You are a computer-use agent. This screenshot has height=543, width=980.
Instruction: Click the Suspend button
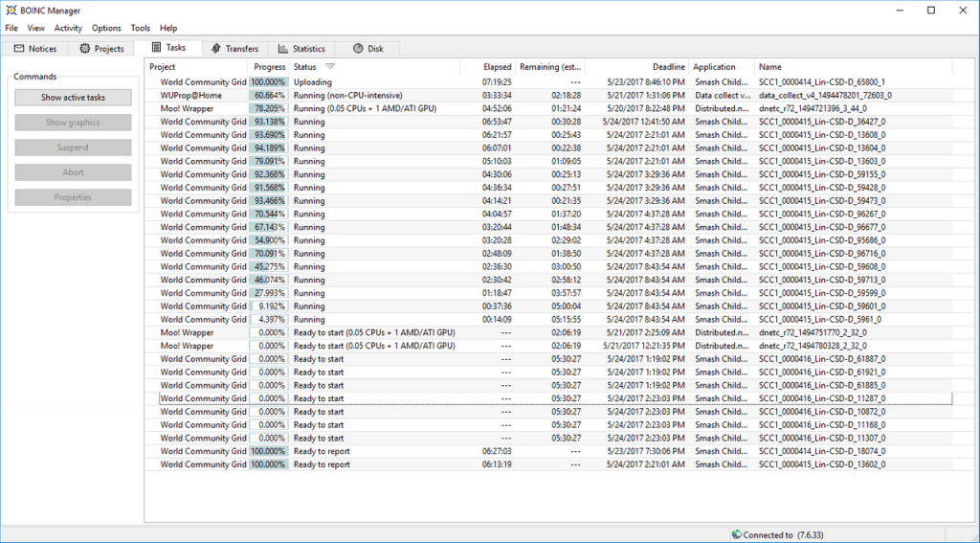73,147
